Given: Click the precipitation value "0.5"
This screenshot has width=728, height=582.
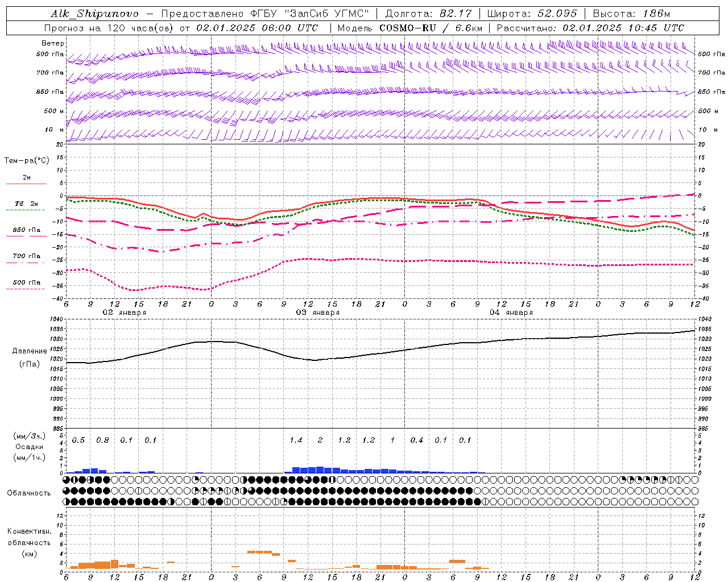Looking at the screenshot, I should [78, 440].
